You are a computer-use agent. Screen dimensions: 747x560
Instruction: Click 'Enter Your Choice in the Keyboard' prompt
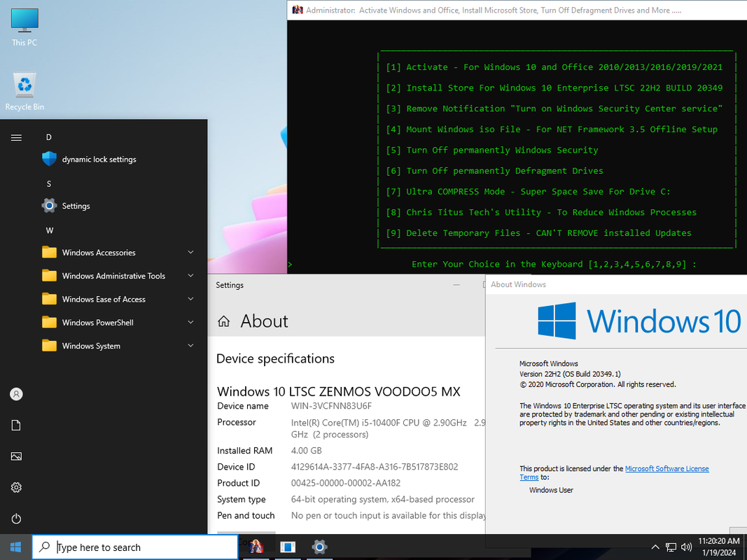click(x=554, y=264)
